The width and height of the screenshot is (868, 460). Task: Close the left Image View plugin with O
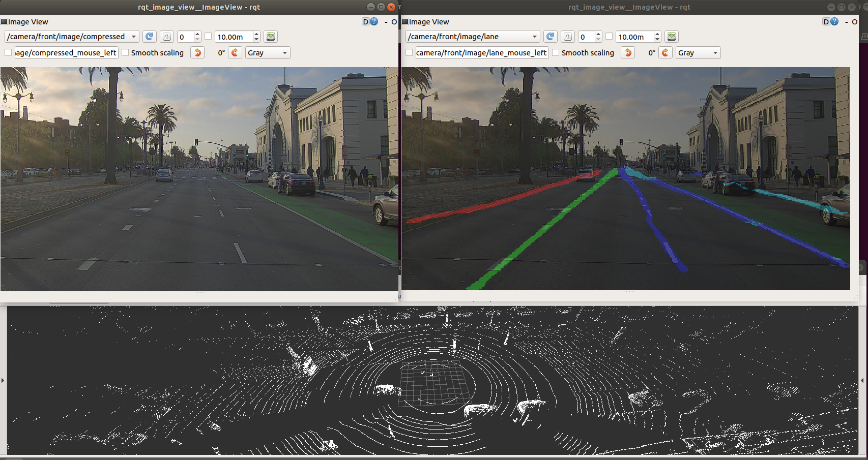[394, 22]
